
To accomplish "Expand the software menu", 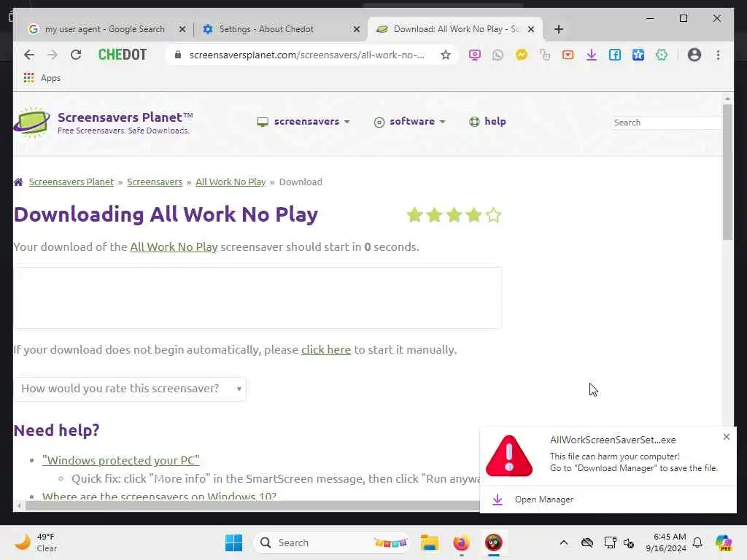I will pyautogui.click(x=410, y=122).
